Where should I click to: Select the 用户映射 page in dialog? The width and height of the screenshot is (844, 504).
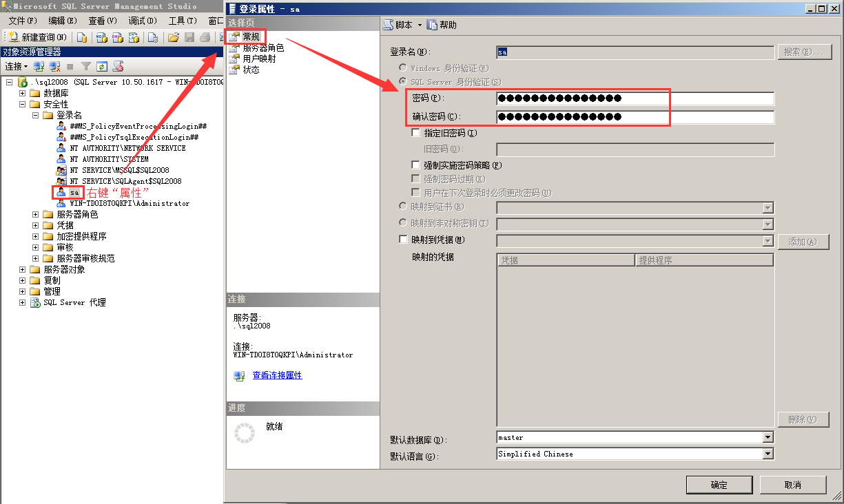(x=259, y=59)
